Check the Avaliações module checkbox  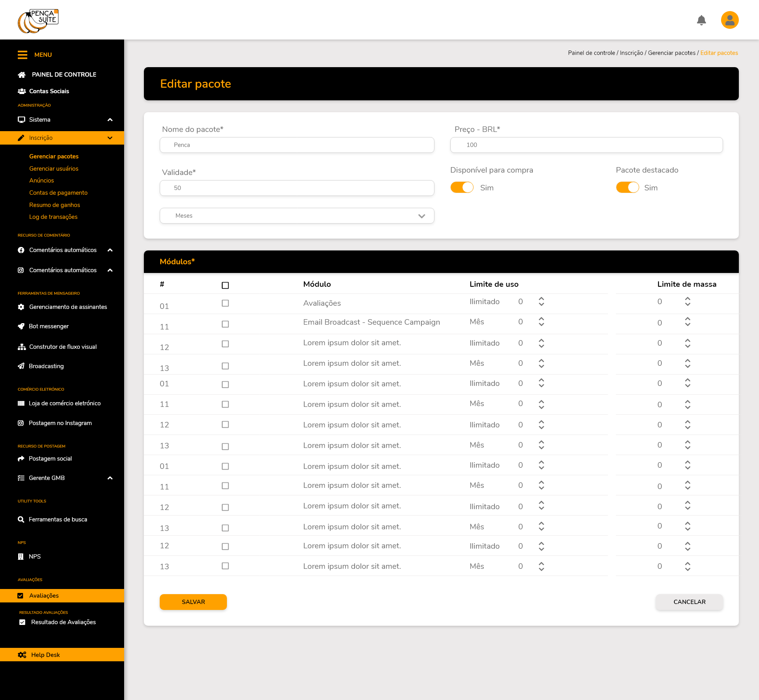[x=225, y=303]
